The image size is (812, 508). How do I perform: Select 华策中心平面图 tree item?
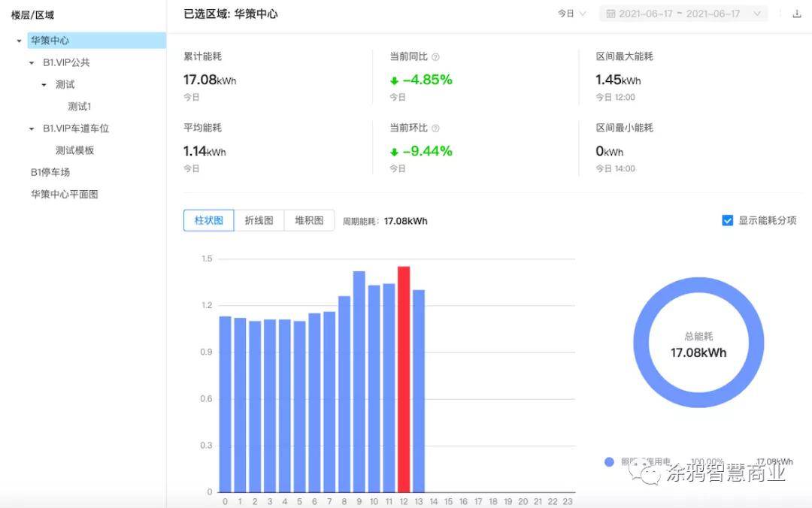[64, 195]
